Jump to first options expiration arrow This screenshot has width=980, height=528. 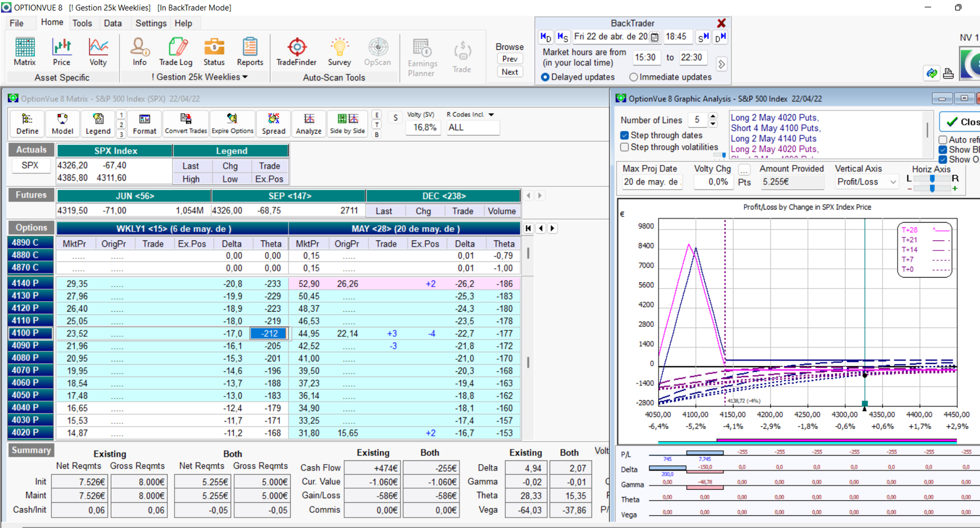(x=528, y=228)
